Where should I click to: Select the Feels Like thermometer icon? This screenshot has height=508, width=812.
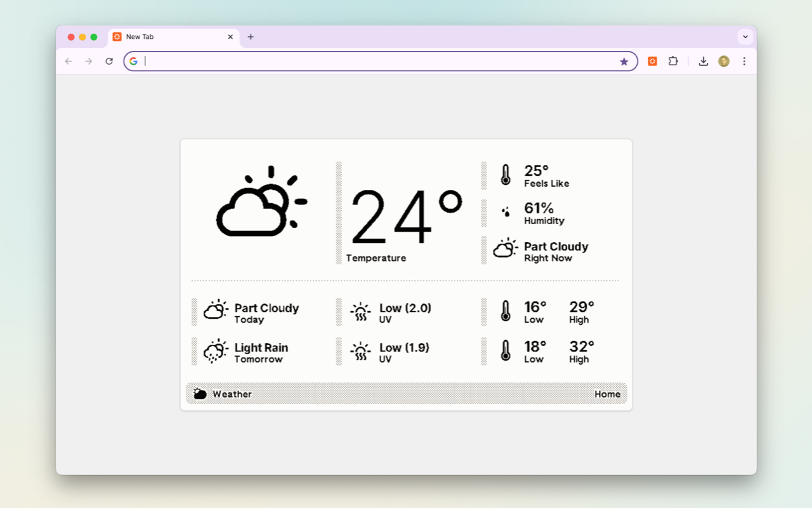(505, 175)
